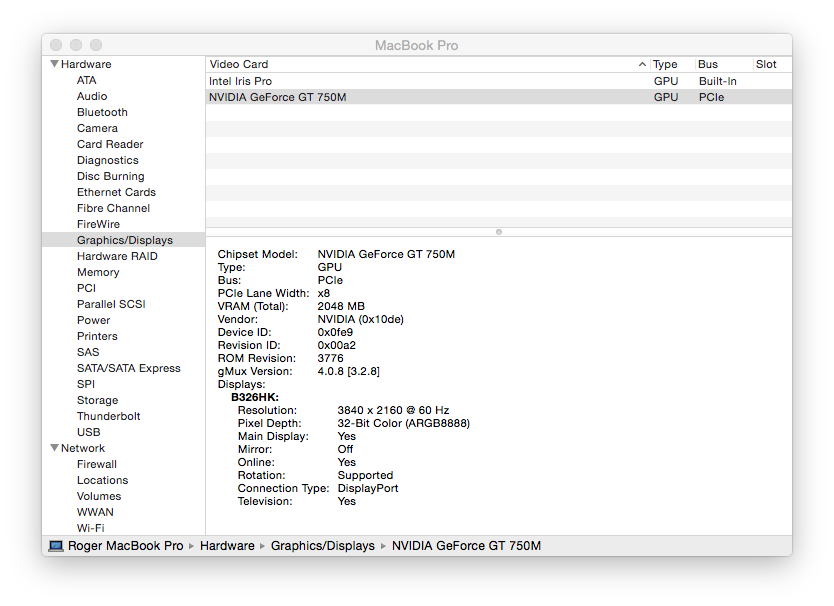Click the MacBook Pro window title
This screenshot has width=834, height=606.
[x=416, y=45]
